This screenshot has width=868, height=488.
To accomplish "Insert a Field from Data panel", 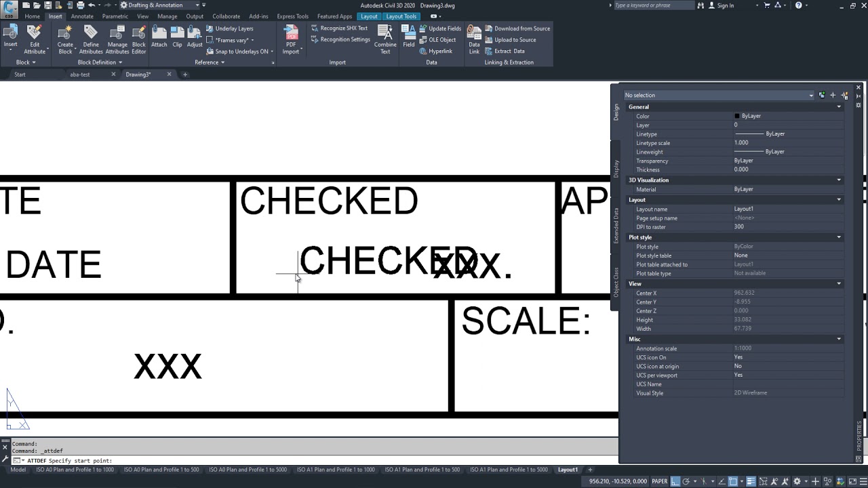I will (409, 37).
